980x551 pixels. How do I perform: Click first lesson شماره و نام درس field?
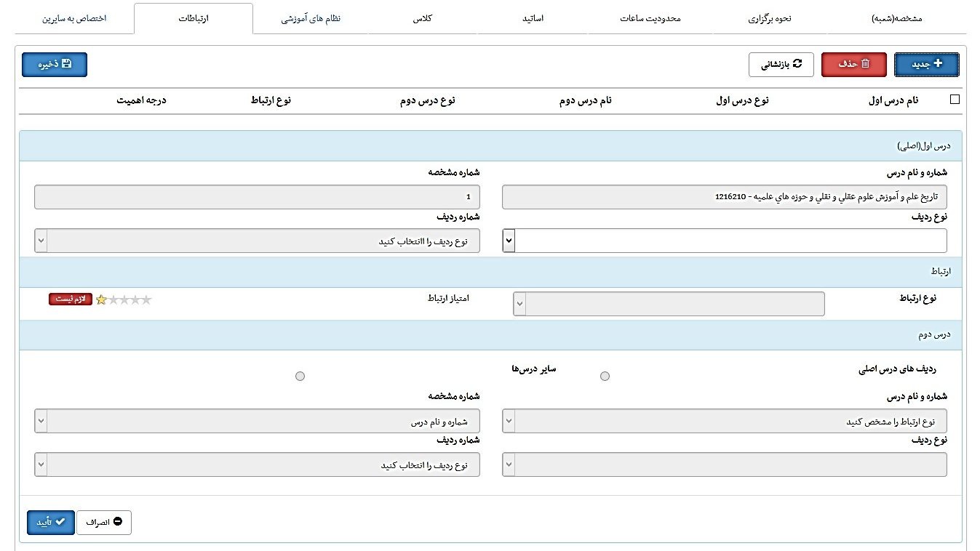(x=725, y=197)
